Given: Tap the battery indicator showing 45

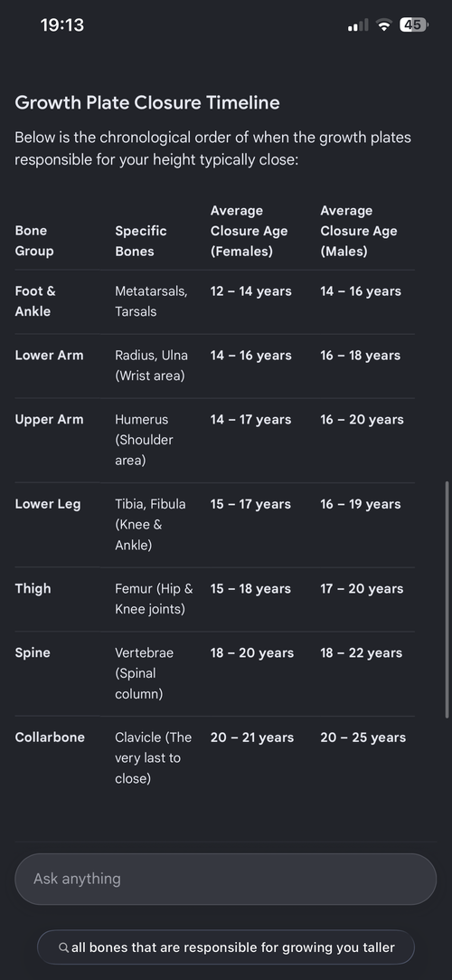Looking at the screenshot, I should coord(413,25).
